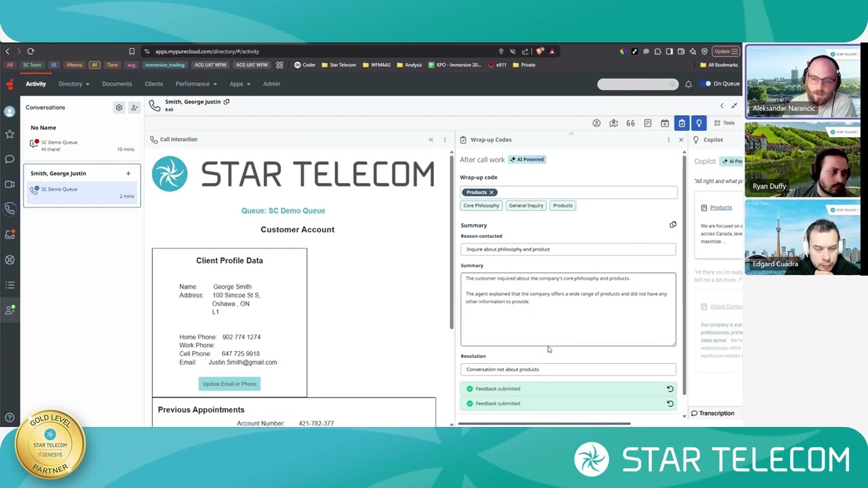Select the No Name SC Demo Queue conversation
Image resolution: width=868 pixels, height=488 pixels.
[x=81, y=145]
